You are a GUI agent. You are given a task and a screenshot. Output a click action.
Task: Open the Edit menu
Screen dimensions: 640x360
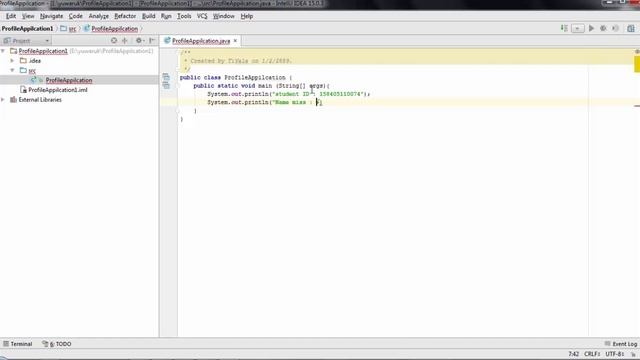tap(11, 16)
